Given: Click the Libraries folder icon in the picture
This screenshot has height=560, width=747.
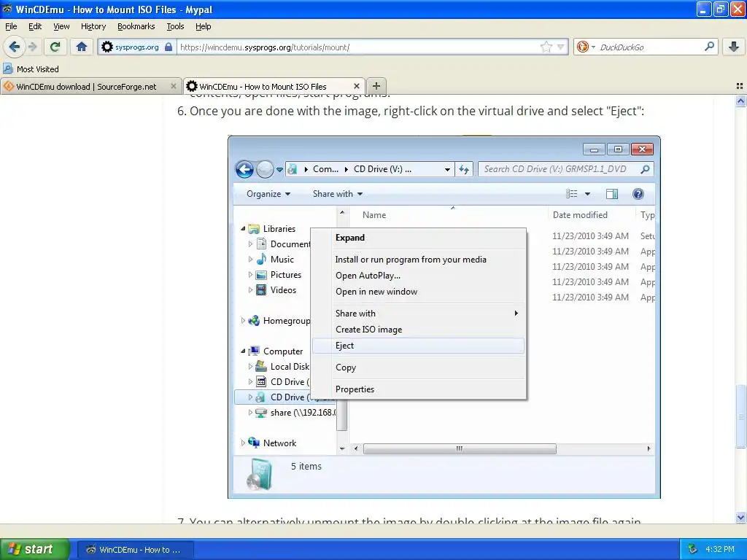Looking at the screenshot, I should (254, 229).
